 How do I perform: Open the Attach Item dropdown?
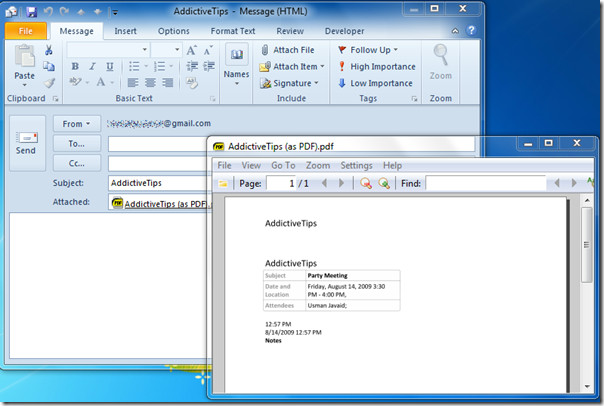tap(292, 67)
